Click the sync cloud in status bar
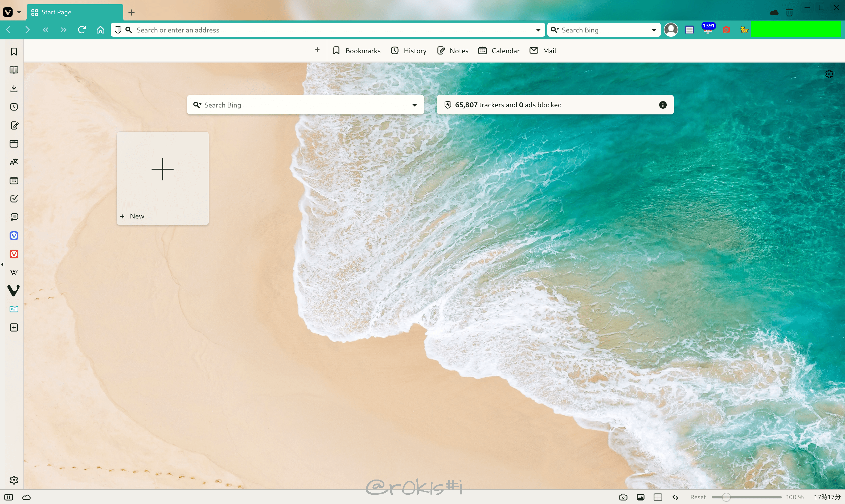This screenshot has height=504, width=845. (x=27, y=497)
